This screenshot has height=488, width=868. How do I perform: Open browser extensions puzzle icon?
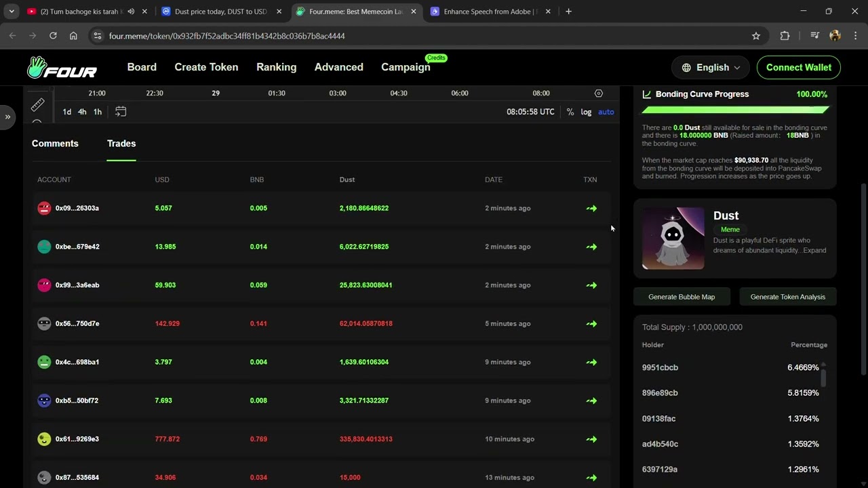click(785, 36)
